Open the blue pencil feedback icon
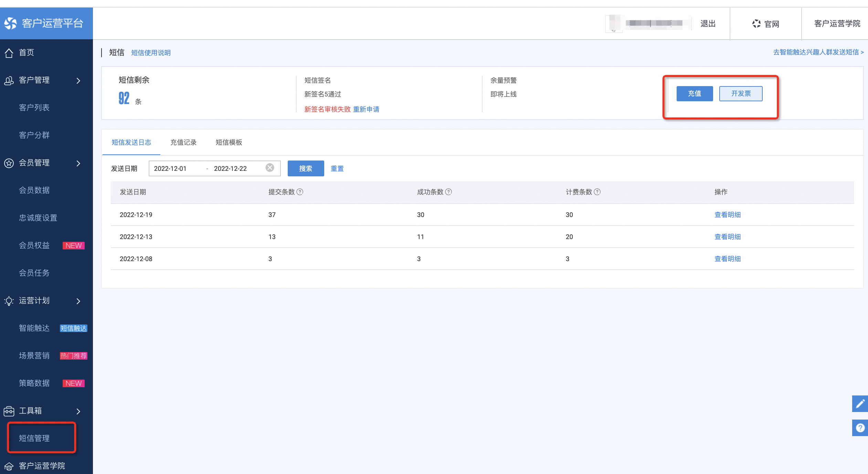The width and height of the screenshot is (868, 474). tap(860, 403)
